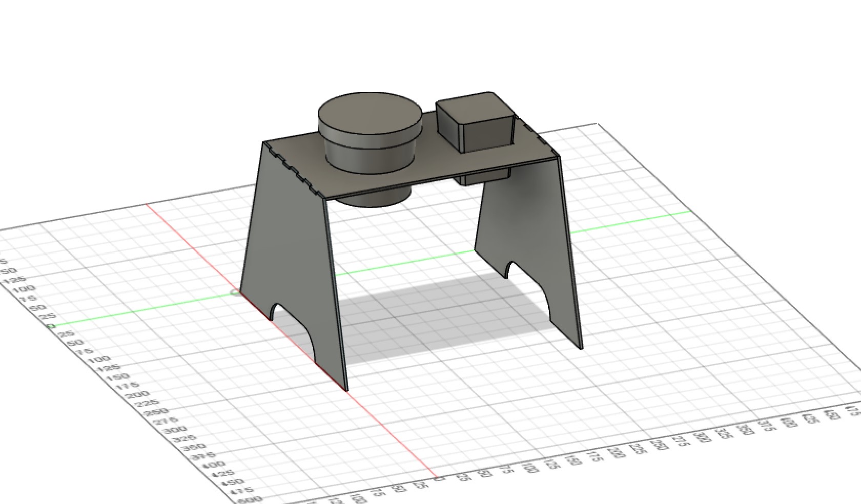Select the cylinder's flat top face
This screenshot has width=861, height=504.
tap(370, 114)
